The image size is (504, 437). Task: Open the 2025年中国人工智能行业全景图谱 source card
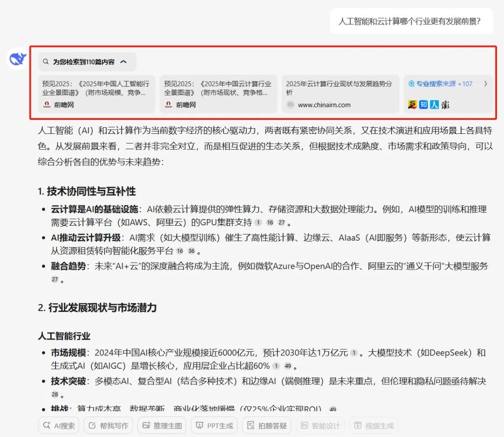click(97, 94)
